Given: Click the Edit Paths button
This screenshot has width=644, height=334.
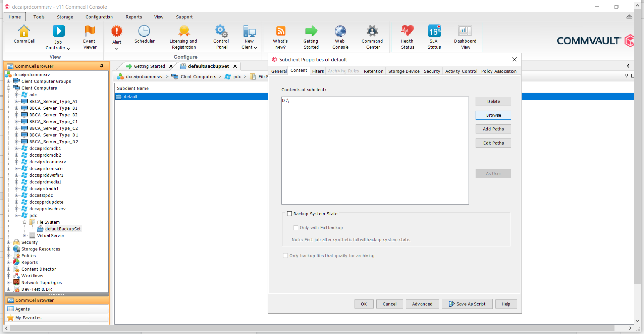Looking at the screenshot, I should click(493, 143).
